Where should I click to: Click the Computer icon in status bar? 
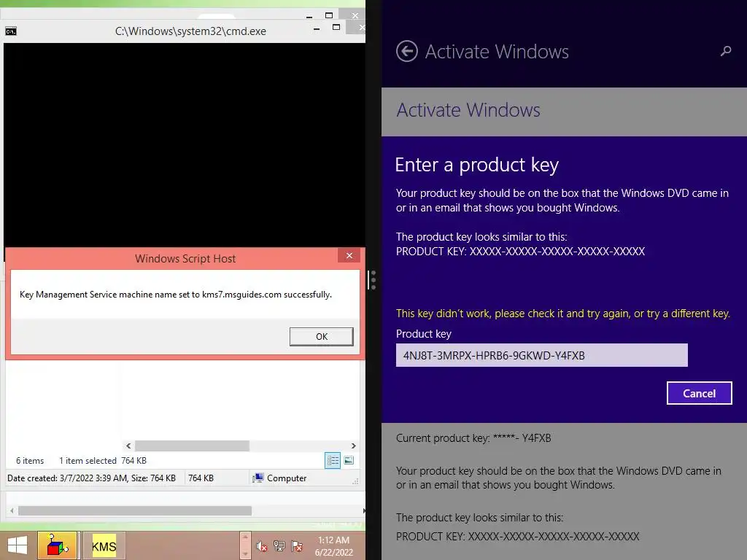tap(258, 478)
